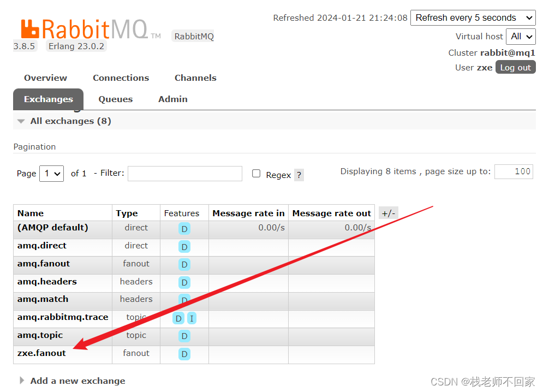Click the Erlang 23.0.2 label

76,46
